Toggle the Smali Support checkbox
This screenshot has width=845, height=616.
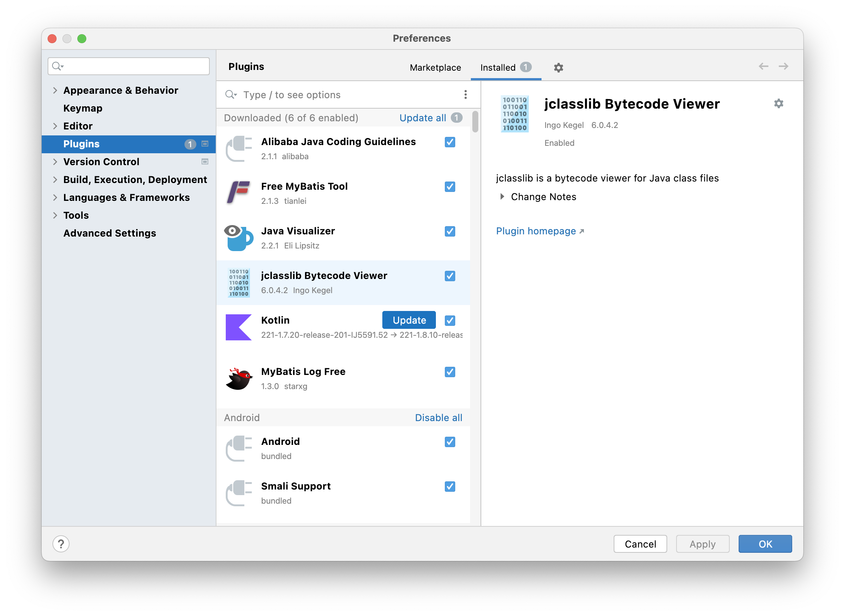(x=450, y=486)
